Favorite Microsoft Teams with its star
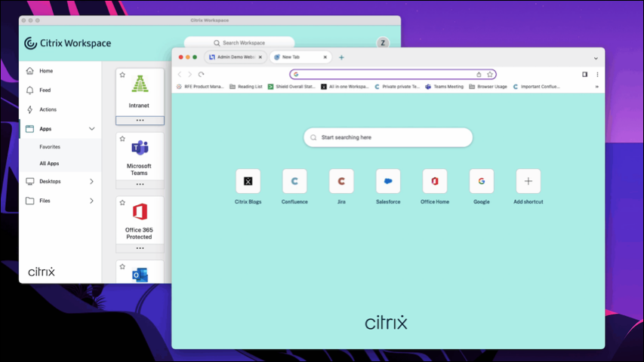Viewport: 644px width, 362px height. [122, 139]
